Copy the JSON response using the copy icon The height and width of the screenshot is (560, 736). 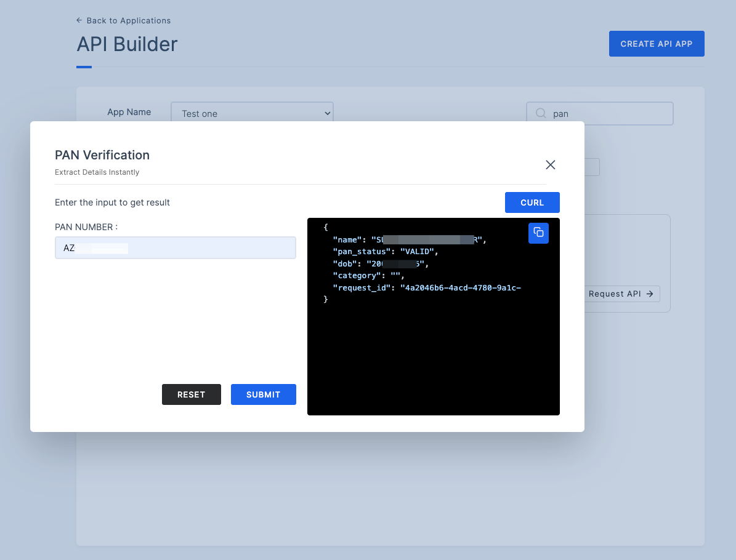[538, 233]
